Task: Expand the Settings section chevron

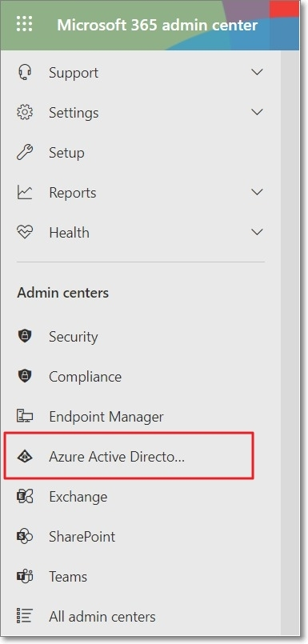Action: tap(257, 112)
